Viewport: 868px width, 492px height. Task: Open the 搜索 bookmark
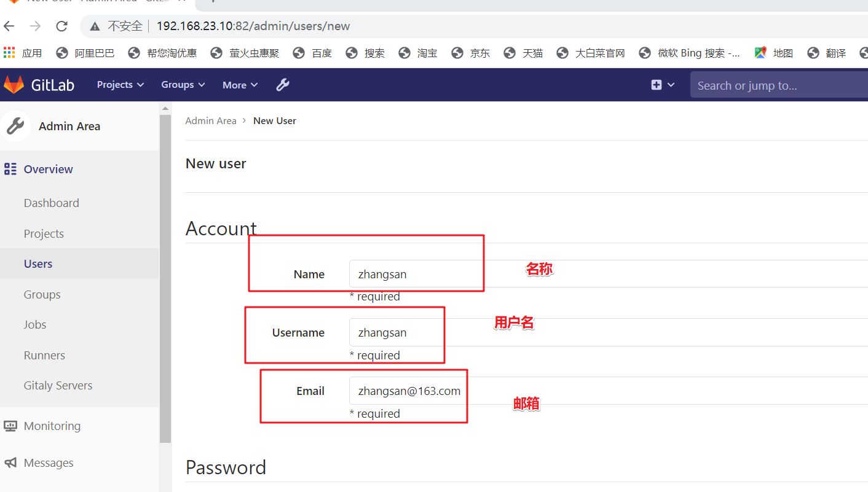(x=366, y=53)
